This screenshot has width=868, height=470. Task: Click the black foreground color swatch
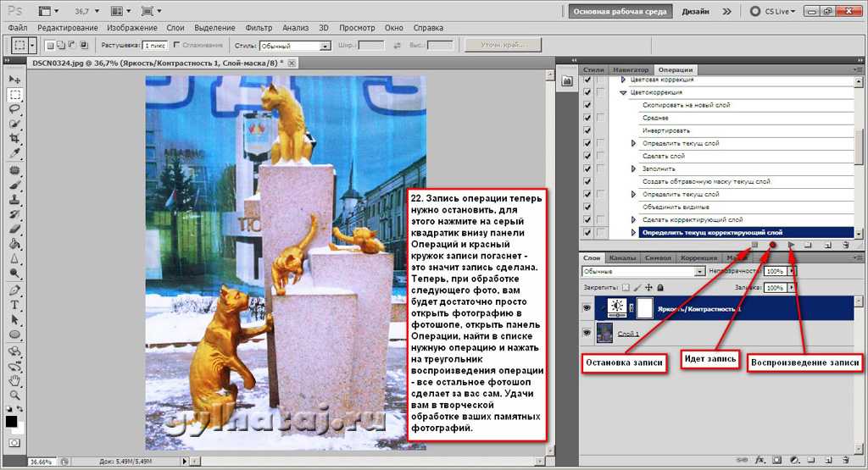(11, 421)
